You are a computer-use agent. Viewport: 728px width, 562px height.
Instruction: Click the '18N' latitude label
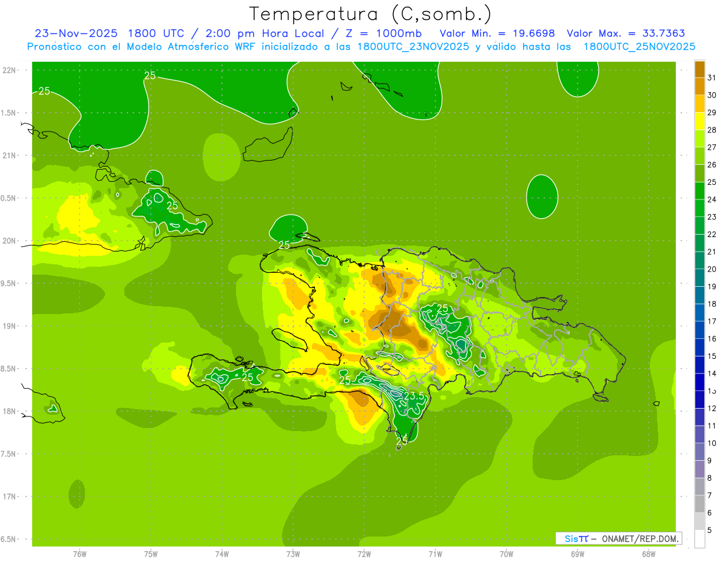click(x=10, y=411)
